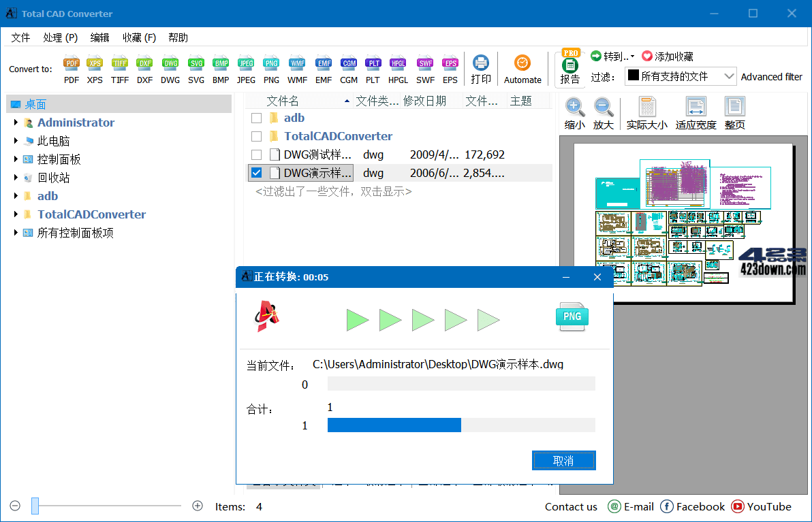Open the 处理 menu

click(60, 37)
